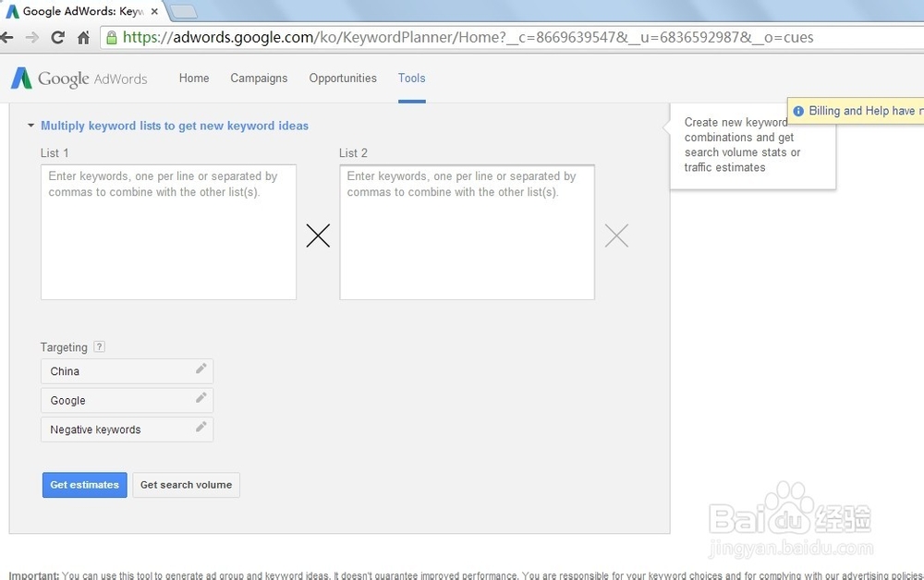The image size is (924, 580).
Task: Focus the List 2 keywords text area
Action: pyautogui.click(x=468, y=232)
